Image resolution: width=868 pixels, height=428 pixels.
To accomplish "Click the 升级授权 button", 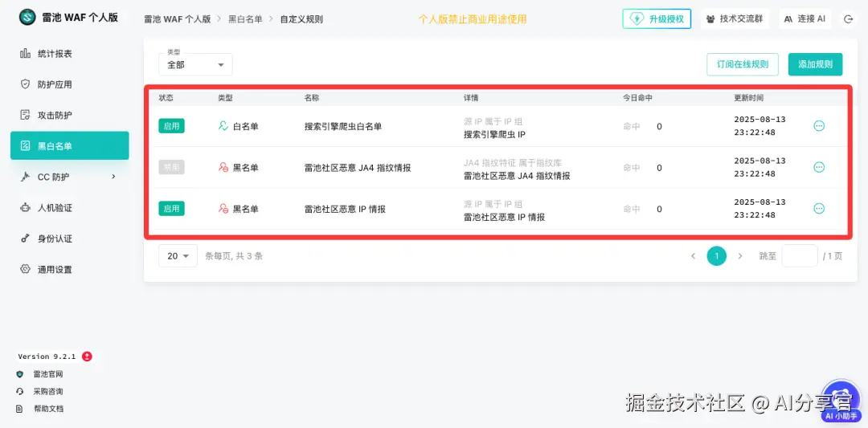I will 657,18.
